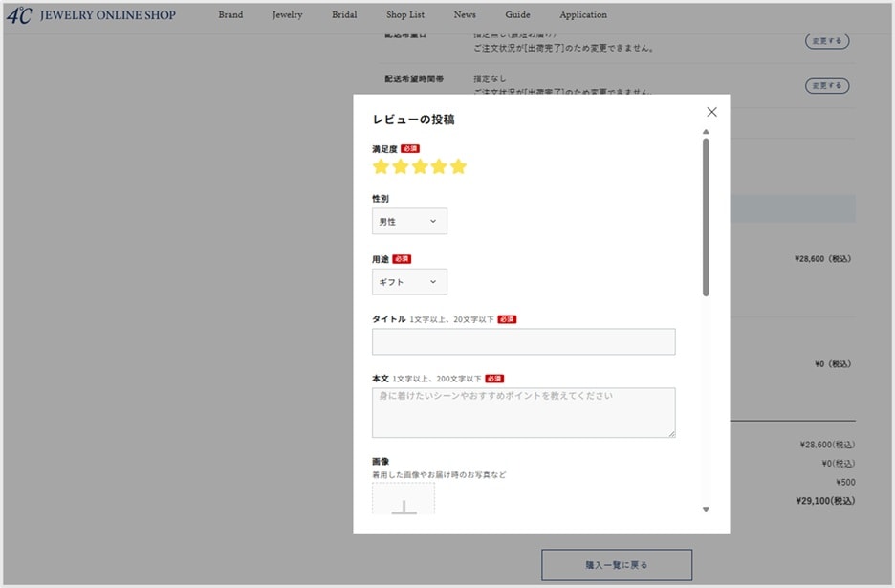Close the review posting dialog
Viewport: 895px width, 588px height.
[x=711, y=112]
